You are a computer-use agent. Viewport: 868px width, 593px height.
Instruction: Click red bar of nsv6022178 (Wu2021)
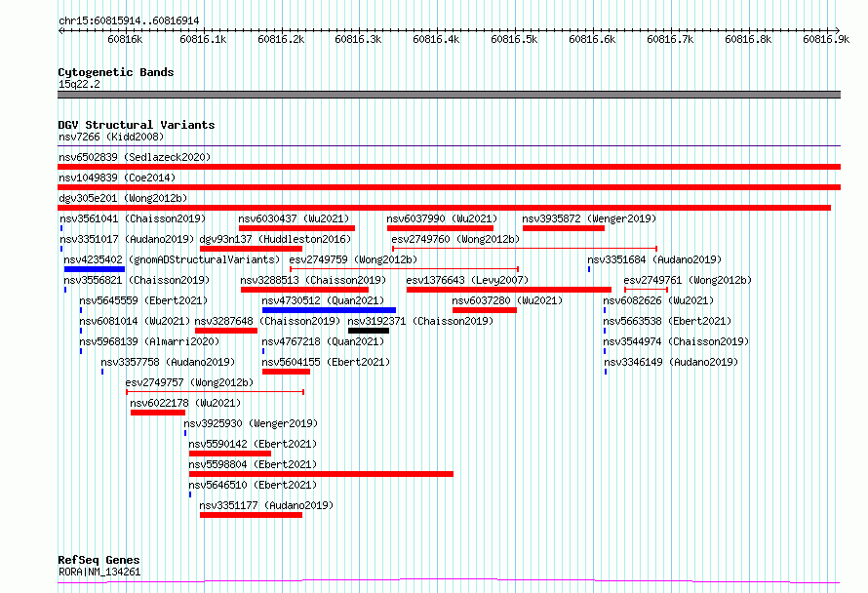tap(158, 413)
